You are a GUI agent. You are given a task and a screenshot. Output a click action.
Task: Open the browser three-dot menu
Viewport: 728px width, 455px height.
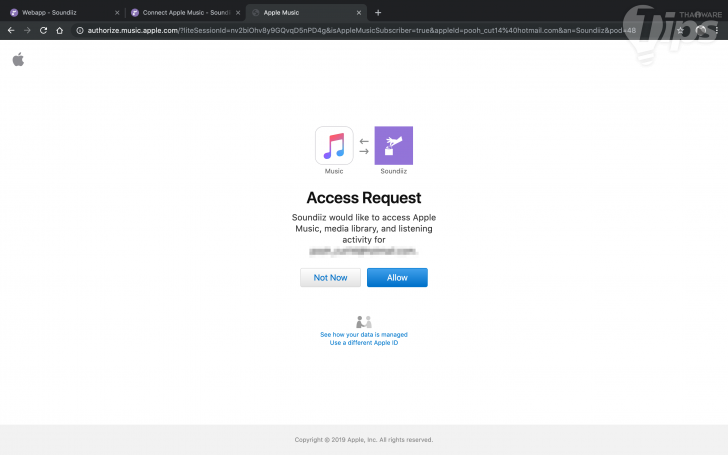pyautogui.click(x=717, y=30)
